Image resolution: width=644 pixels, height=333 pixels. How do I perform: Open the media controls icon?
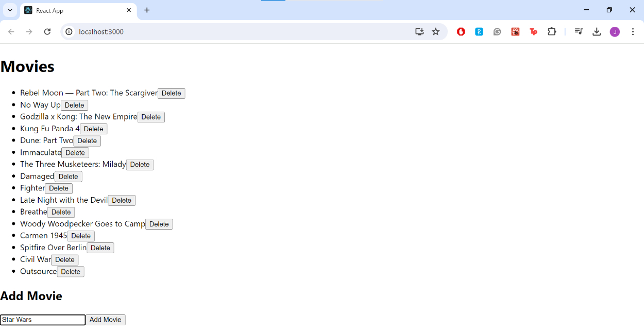point(579,32)
